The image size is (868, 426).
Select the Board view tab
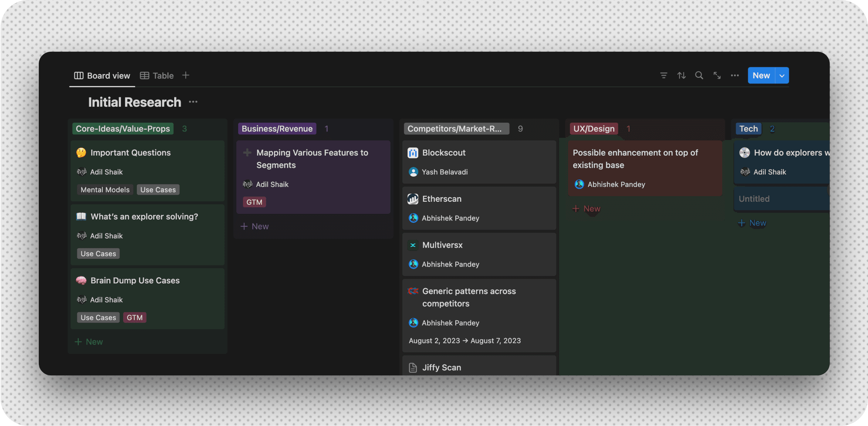(102, 76)
